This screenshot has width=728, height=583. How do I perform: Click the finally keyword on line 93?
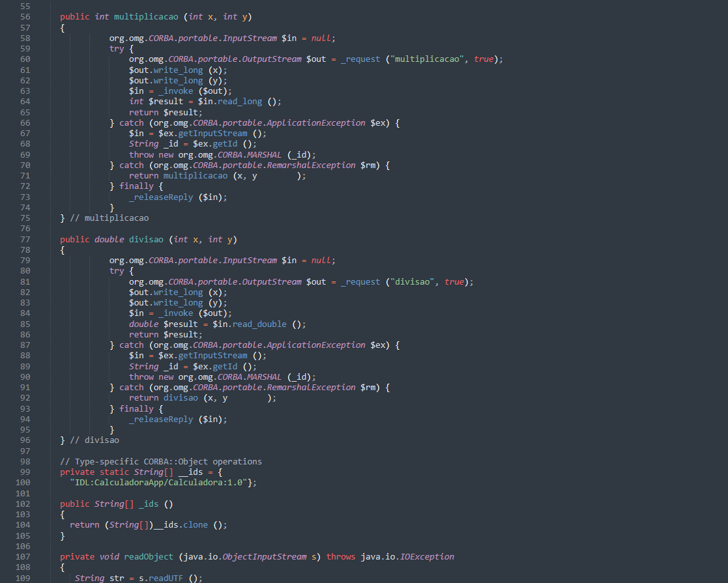(136, 409)
